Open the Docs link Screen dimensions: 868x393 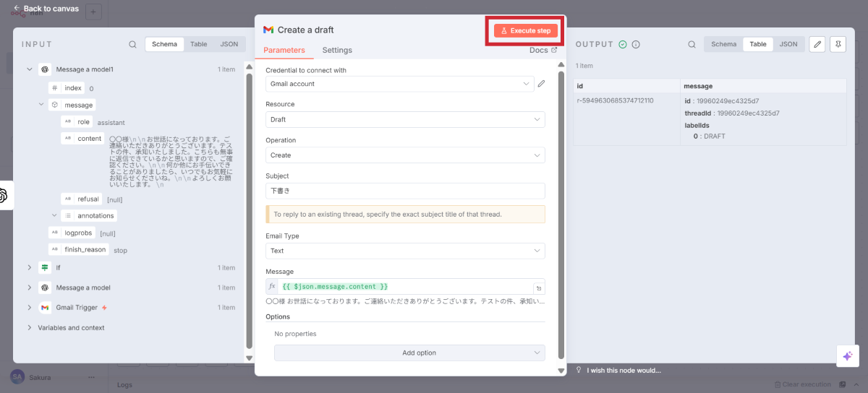[543, 51]
